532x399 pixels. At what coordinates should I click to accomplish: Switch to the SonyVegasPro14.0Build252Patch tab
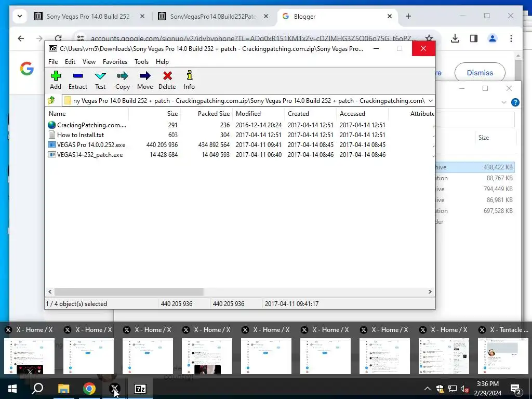click(x=214, y=16)
